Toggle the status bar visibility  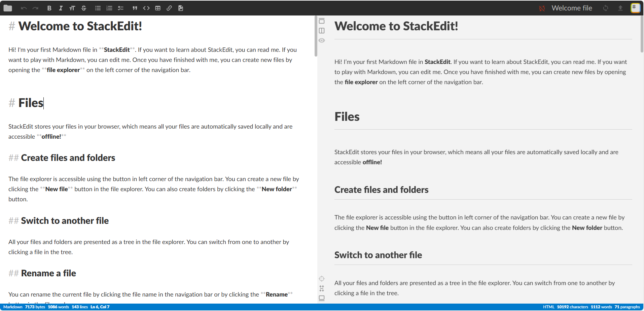[322, 298]
